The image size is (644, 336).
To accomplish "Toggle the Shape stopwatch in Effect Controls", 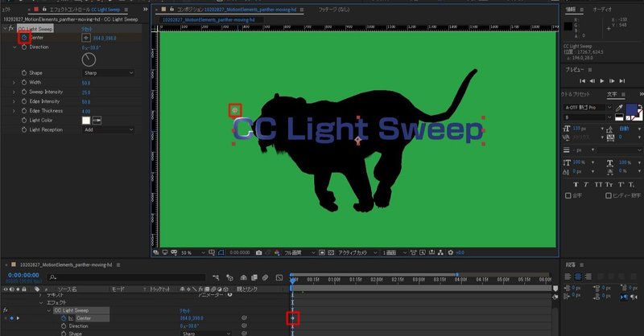I will (24, 72).
